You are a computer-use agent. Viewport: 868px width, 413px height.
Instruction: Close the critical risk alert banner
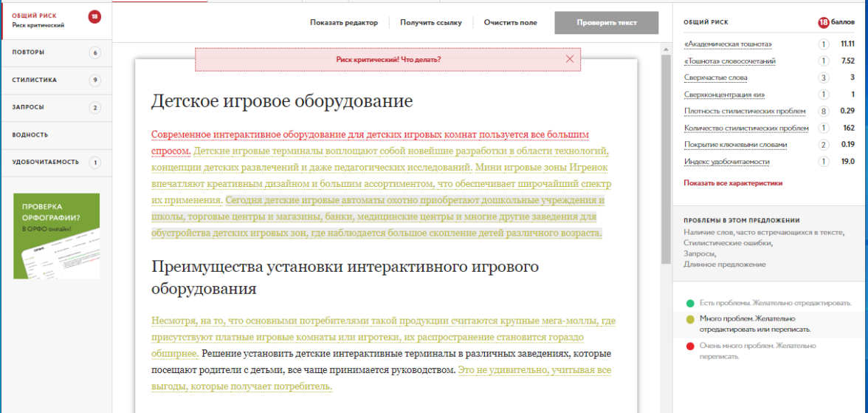pyautogui.click(x=569, y=59)
